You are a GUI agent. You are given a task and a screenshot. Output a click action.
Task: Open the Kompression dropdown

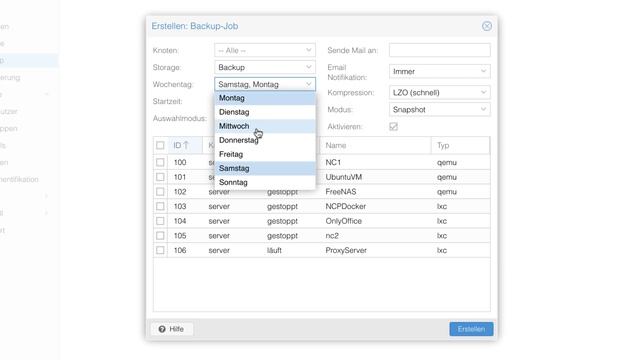tap(440, 93)
